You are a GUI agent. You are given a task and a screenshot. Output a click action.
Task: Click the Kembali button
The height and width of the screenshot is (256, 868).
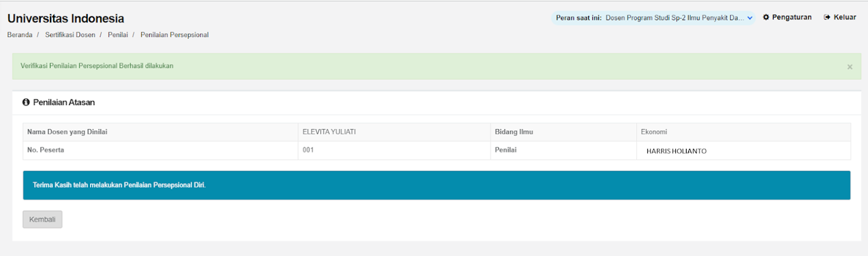click(x=42, y=220)
